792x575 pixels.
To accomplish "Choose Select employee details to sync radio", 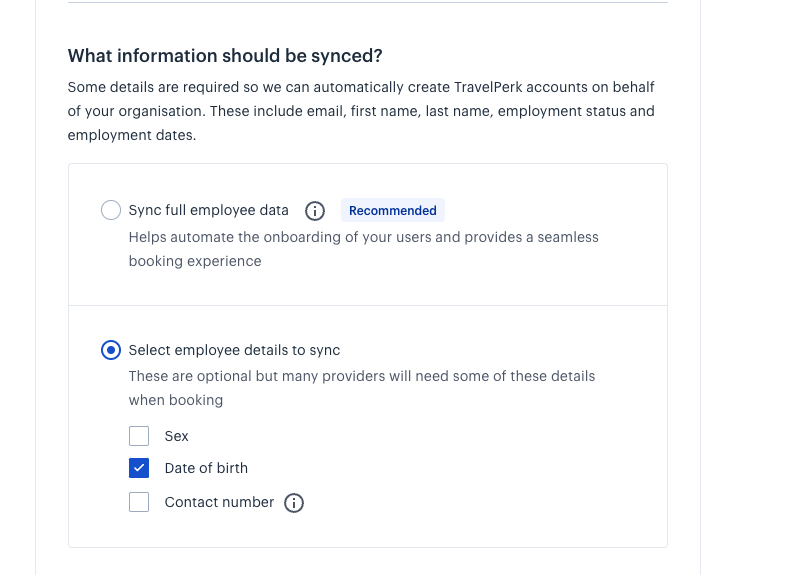I will [x=111, y=350].
